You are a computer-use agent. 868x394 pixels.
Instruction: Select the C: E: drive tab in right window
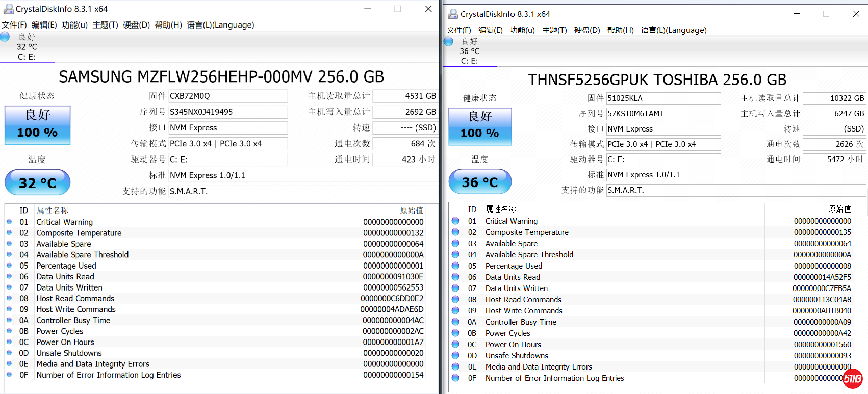[469, 56]
